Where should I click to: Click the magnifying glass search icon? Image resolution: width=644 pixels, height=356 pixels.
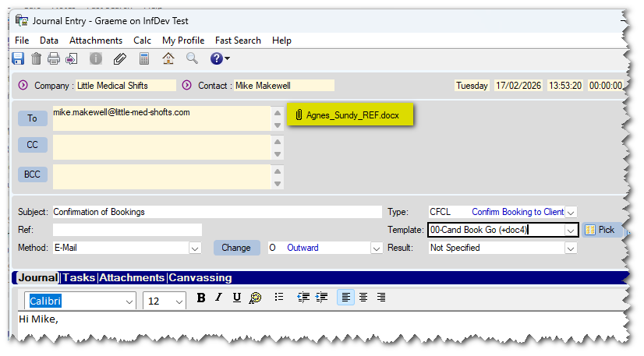(x=192, y=58)
